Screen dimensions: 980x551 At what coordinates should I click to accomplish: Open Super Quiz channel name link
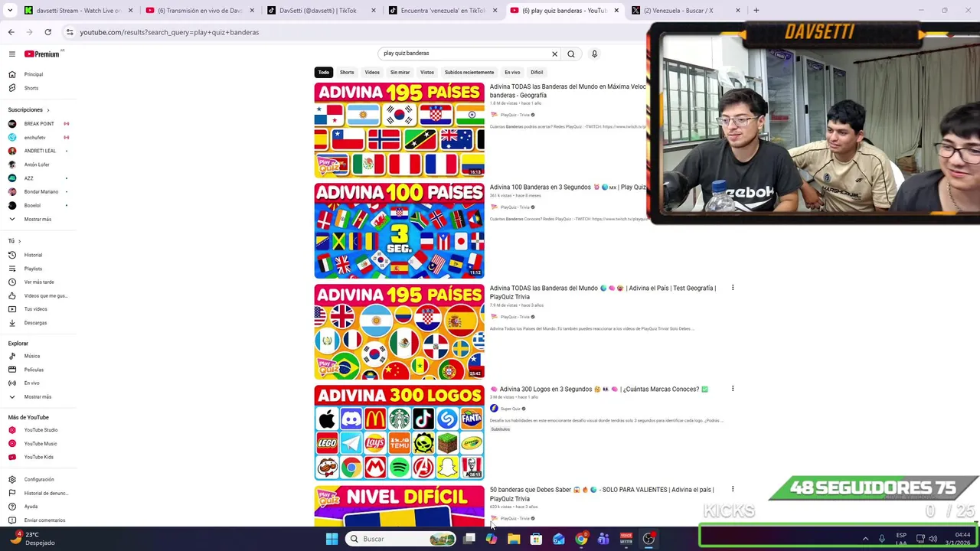[x=511, y=409]
